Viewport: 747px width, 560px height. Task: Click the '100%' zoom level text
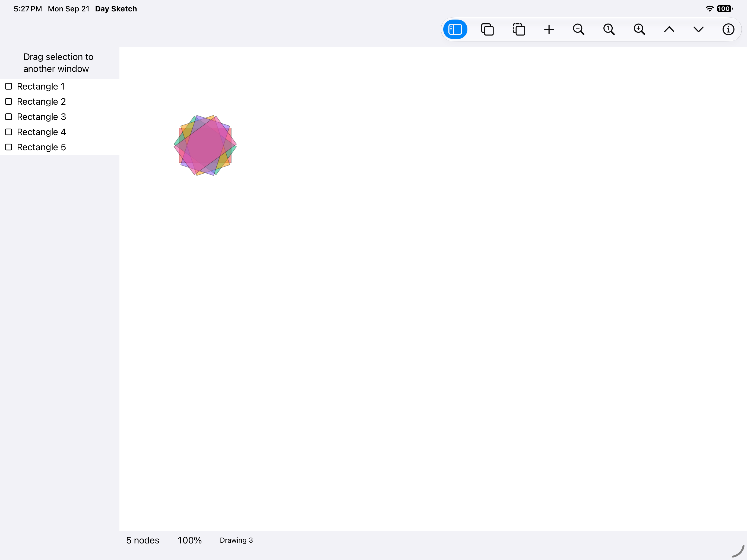[x=190, y=540]
